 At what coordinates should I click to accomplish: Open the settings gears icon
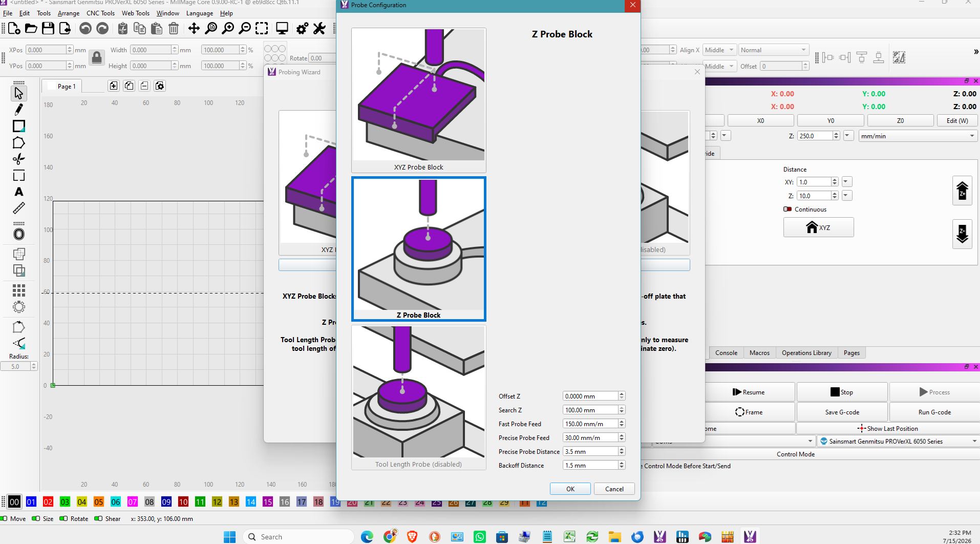[x=303, y=29]
